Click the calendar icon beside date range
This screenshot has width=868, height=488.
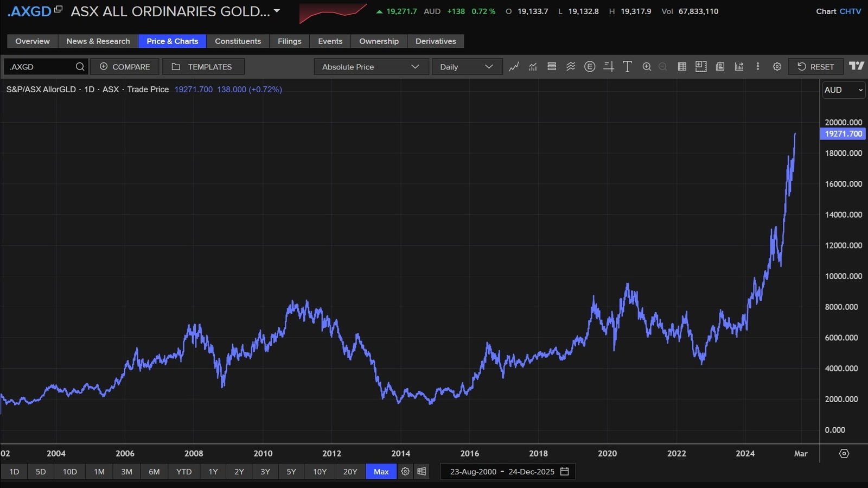[x=564, y=471]
